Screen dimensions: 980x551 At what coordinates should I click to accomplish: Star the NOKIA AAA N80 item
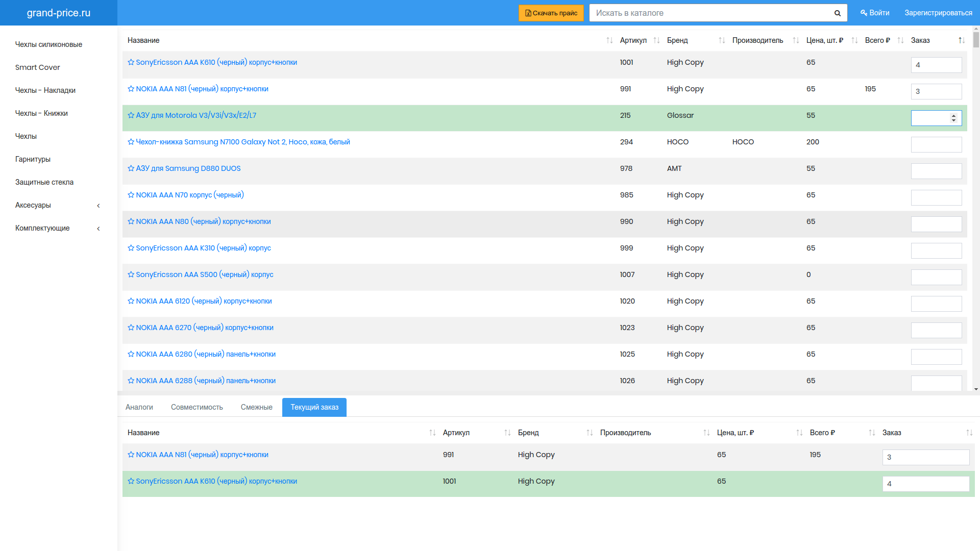pos(131,221)
